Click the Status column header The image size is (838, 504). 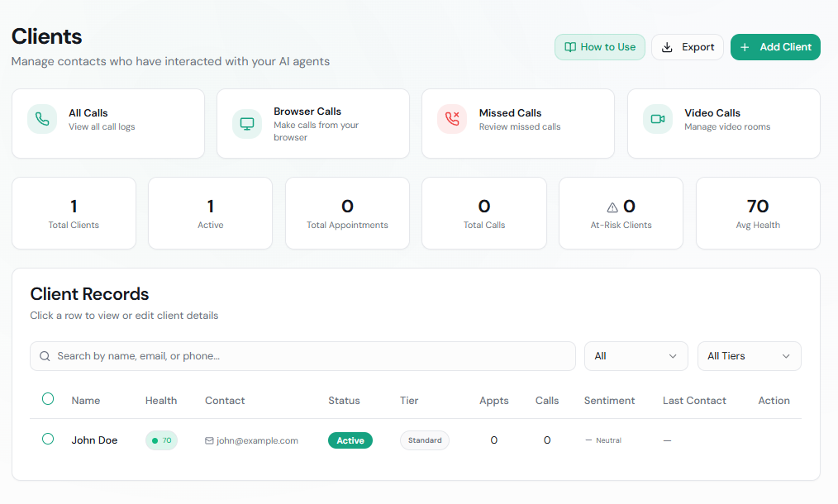click(x=344, y=401)
